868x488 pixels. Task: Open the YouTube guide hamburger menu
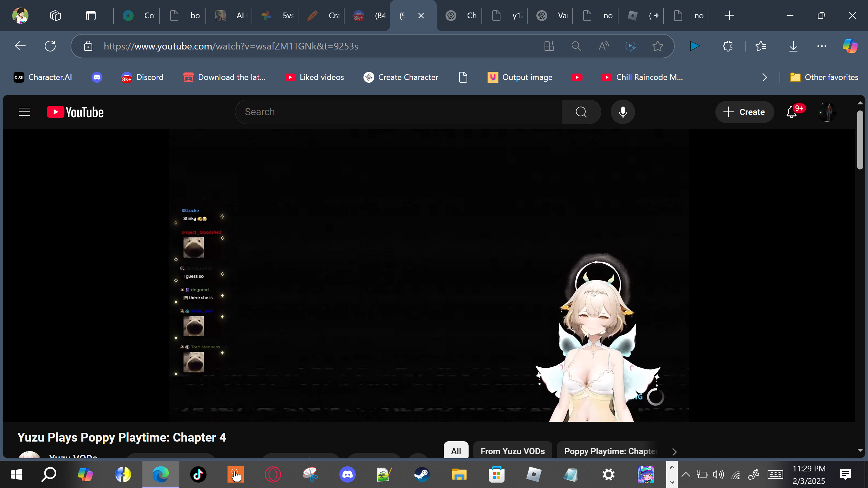coord(24,112)
